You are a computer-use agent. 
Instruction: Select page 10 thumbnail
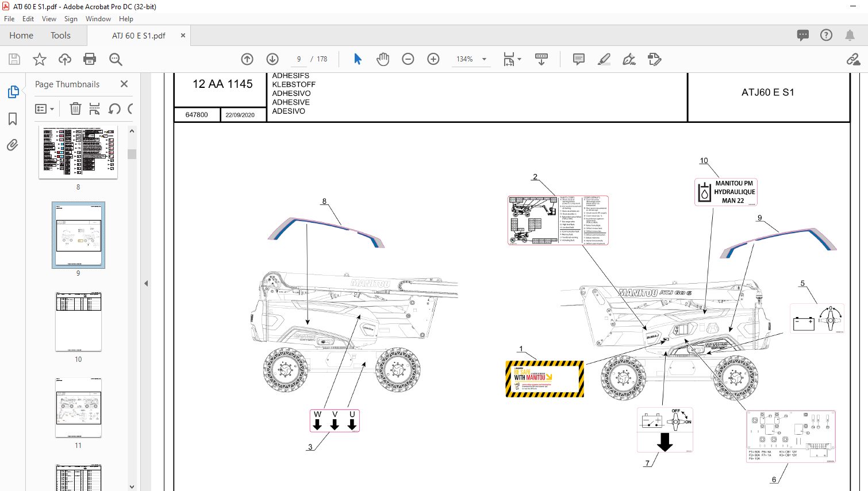point(78,321)
